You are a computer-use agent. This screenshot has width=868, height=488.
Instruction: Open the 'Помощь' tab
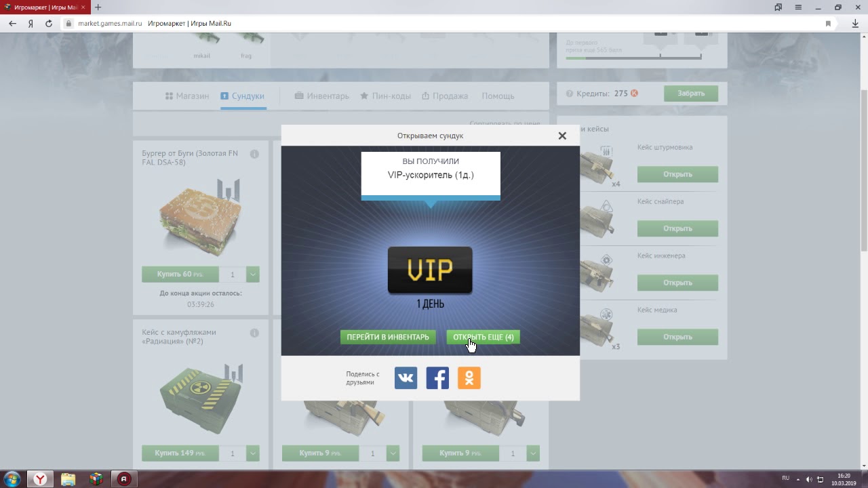(x=498, y=96)
